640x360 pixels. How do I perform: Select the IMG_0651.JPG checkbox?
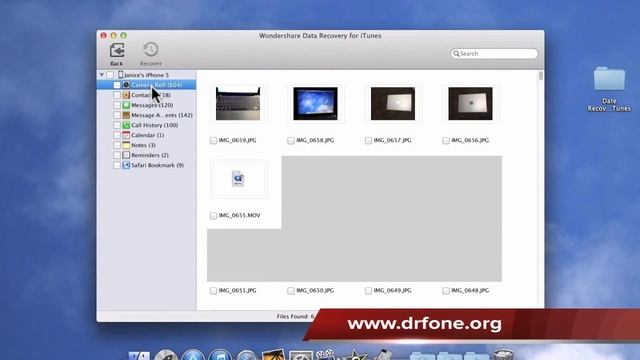213,291
